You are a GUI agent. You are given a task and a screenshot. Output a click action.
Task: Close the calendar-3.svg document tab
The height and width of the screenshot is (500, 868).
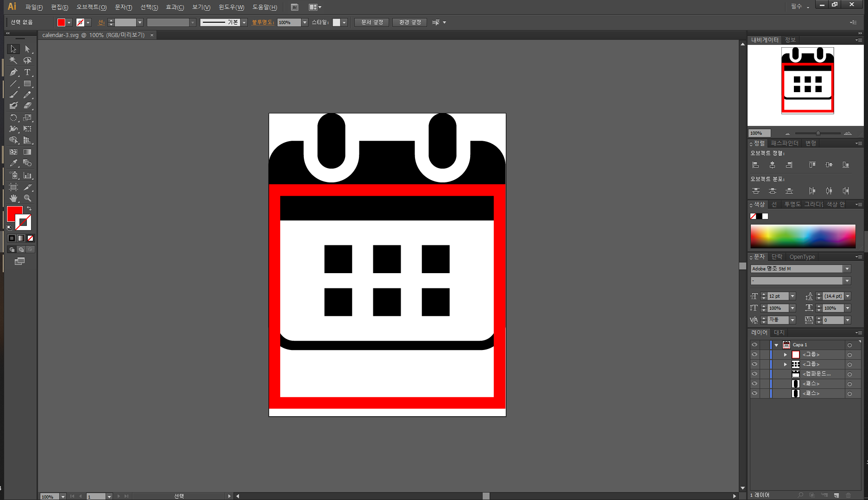pyautogui.click(x=152, y=35)
